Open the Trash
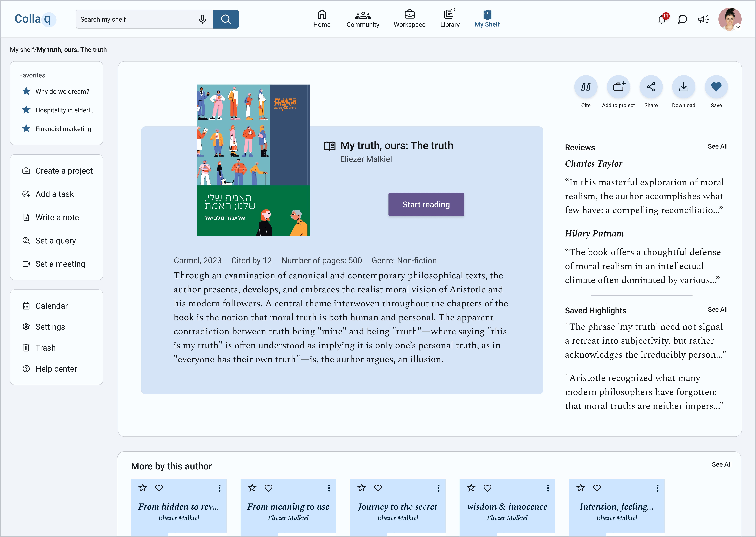This screenshot has width=756, height=537. pos(39,348)
